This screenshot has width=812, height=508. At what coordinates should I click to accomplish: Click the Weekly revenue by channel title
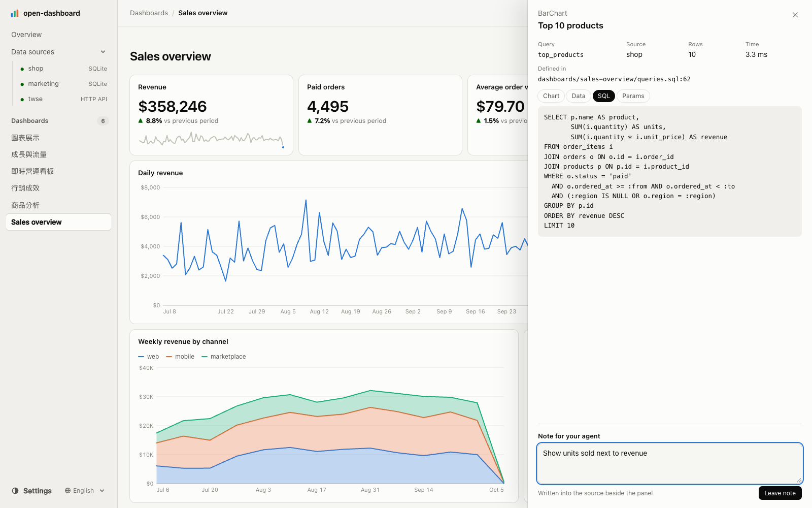183,341
